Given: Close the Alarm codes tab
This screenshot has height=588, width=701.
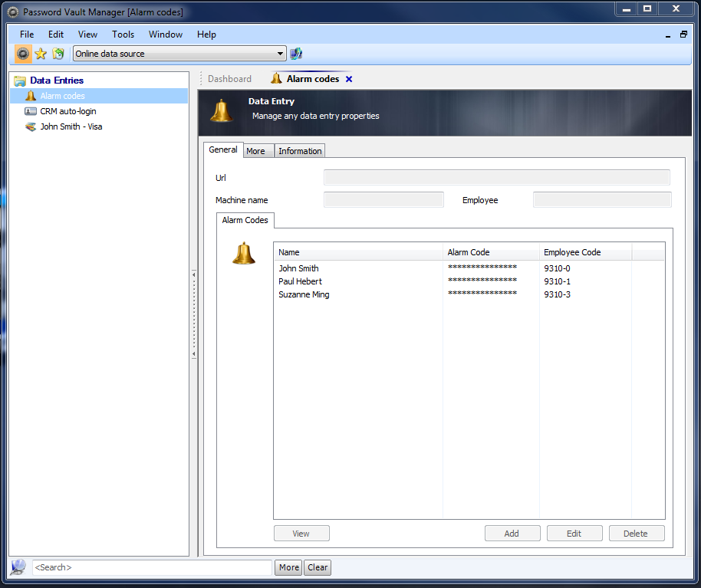Looking at the screenshot, I should pos(349,79).
